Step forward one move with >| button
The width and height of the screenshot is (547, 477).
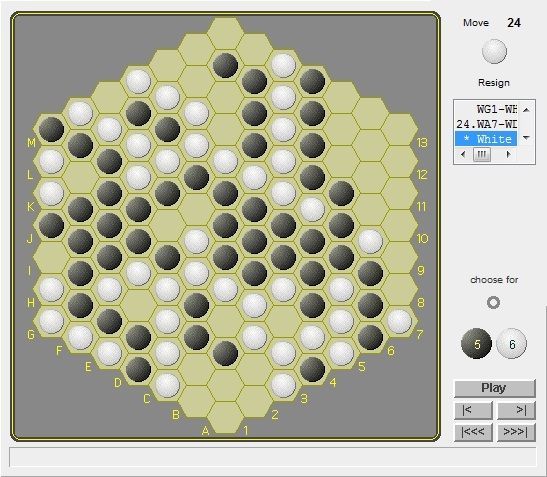pyautogui.click(x=516, y=410)
